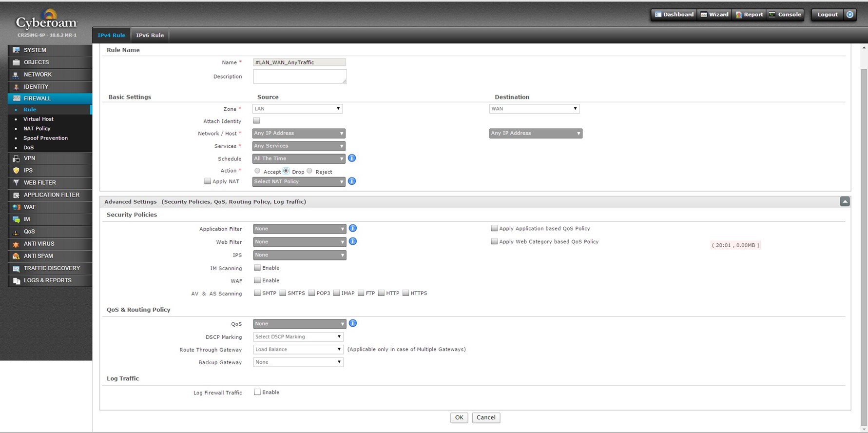Open Spoof Prevention menu item
This screenshot has height=433, width=868.
tap(45, 138)
